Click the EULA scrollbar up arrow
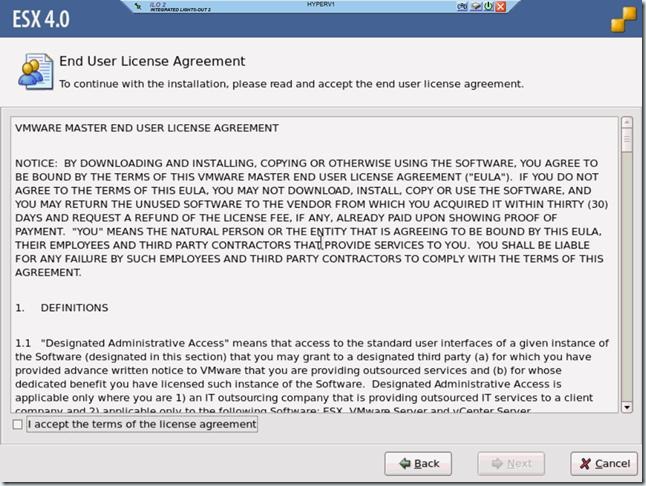The width and height of the screenshot is (646, 486). 627,122
